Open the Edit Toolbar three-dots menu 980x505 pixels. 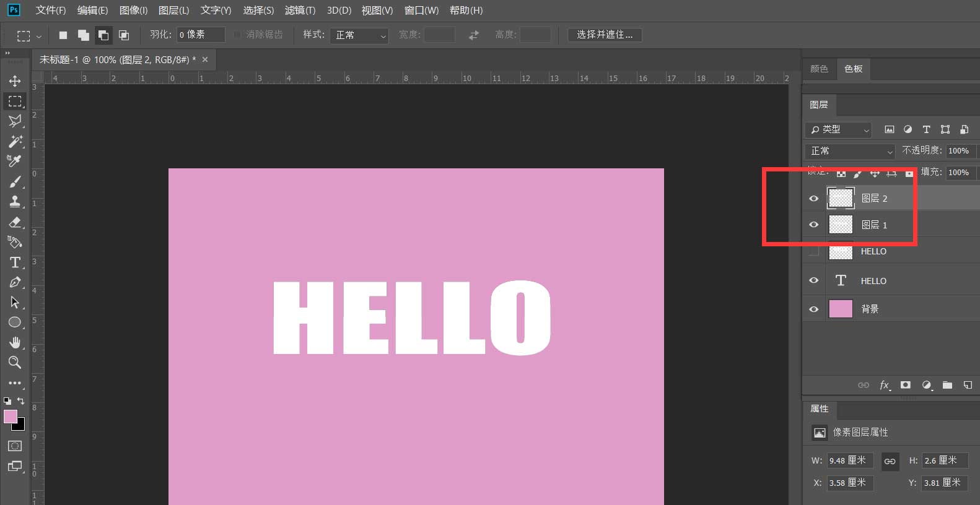(x=15, y=382)
